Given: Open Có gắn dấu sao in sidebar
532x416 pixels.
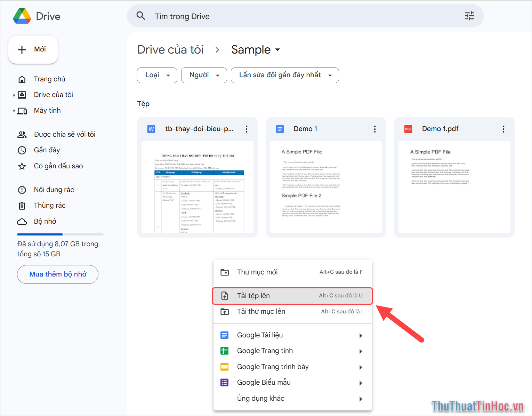Looking at the screenshot, I should pyautogui.click(x=58, y=166).
